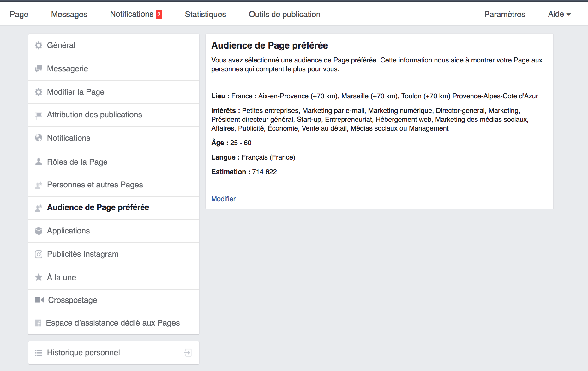
Task: Click the Modifier link
Action: pyautogui.click(x=223, y=199)
